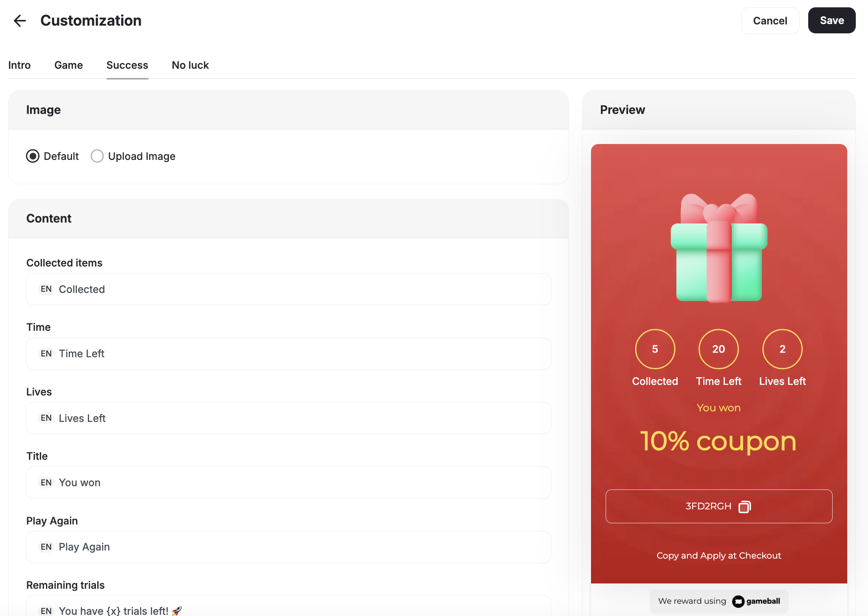Click the Lives Left circle showing 2

tap(782, 349)
